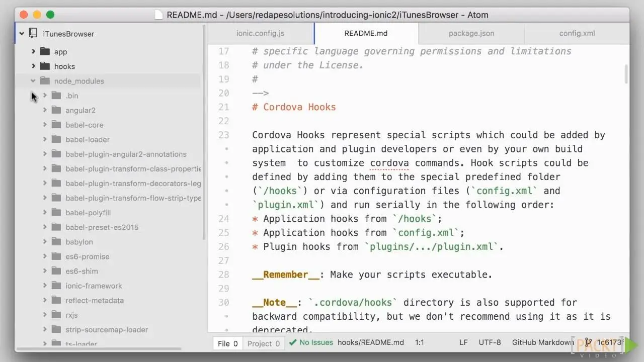This screenshot has height=362, width=644.
Task: Click the Project 0 linter scope button
Action: [264, 343]
